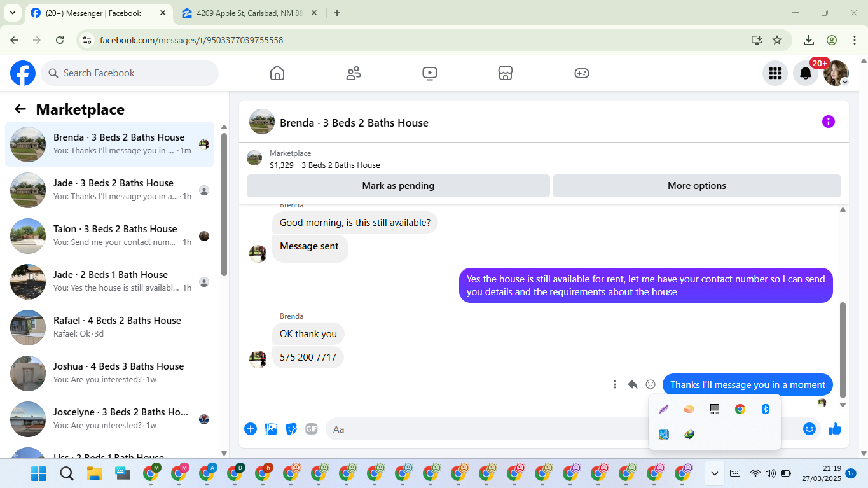Click the purple feather icon in tray popup

664,409
